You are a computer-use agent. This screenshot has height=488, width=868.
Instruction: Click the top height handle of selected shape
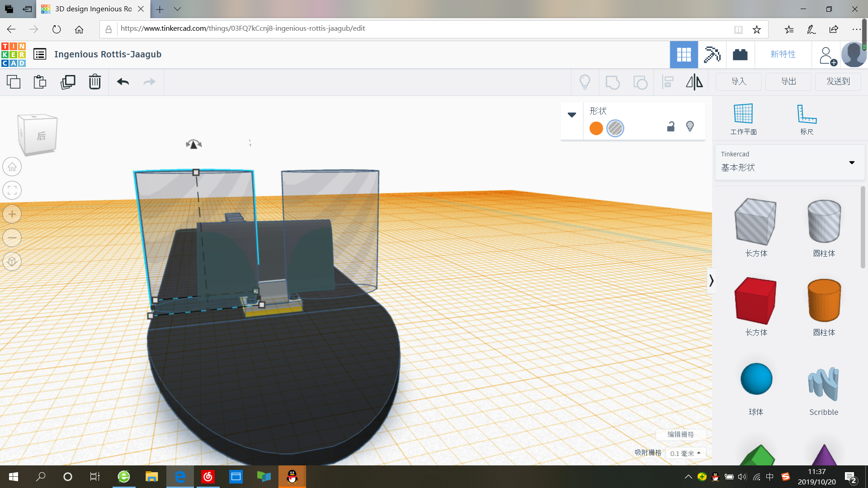coord(196,173)
